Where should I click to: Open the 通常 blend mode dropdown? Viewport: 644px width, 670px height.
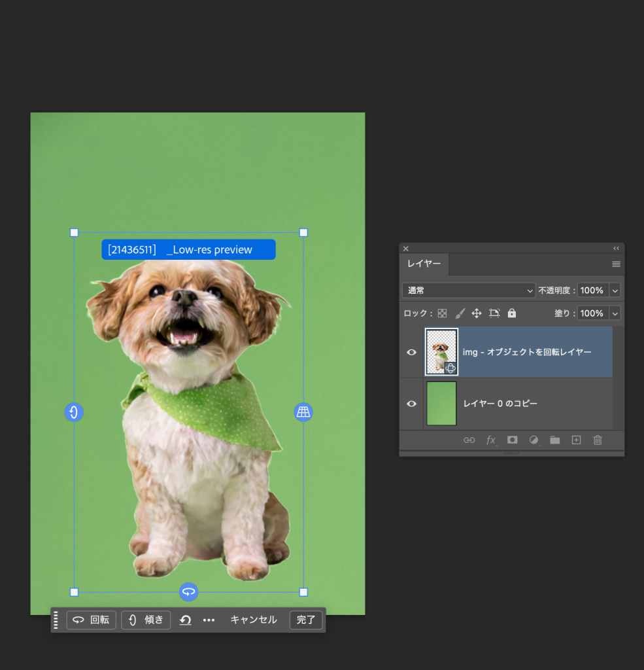click(x=469, y=290)
